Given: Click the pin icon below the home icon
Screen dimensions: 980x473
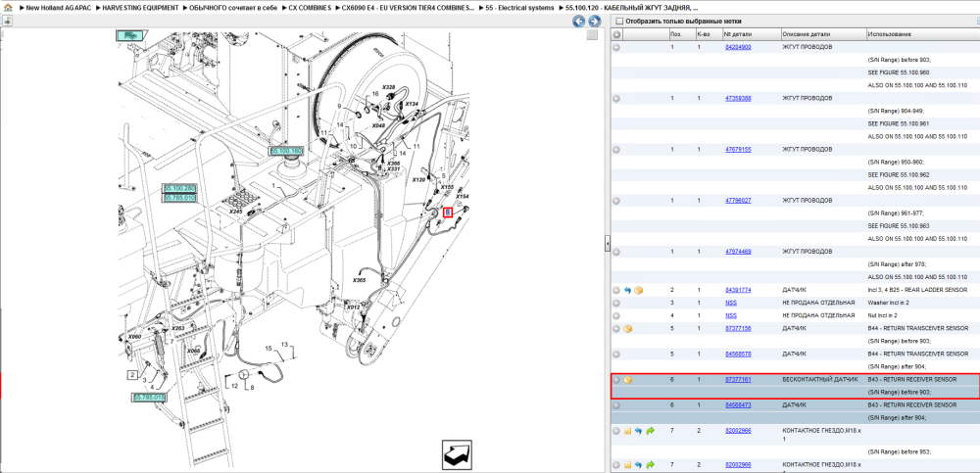Looking at the screenshot, I should tap(8, 21).
